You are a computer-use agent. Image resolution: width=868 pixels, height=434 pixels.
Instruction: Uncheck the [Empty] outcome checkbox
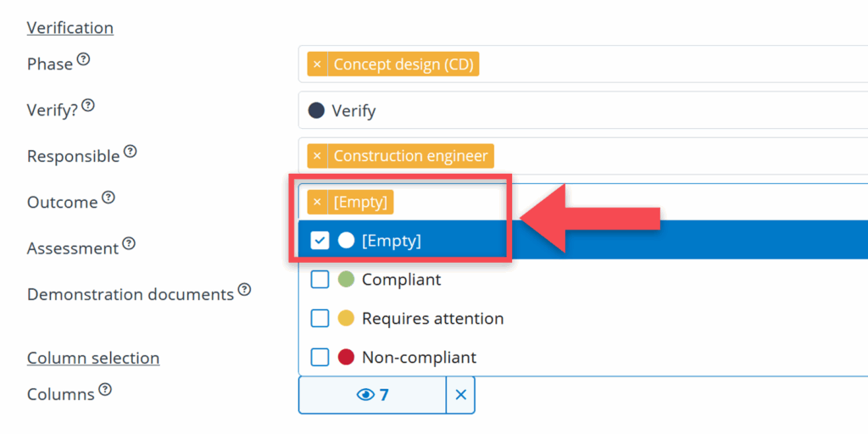pos(320,241)
